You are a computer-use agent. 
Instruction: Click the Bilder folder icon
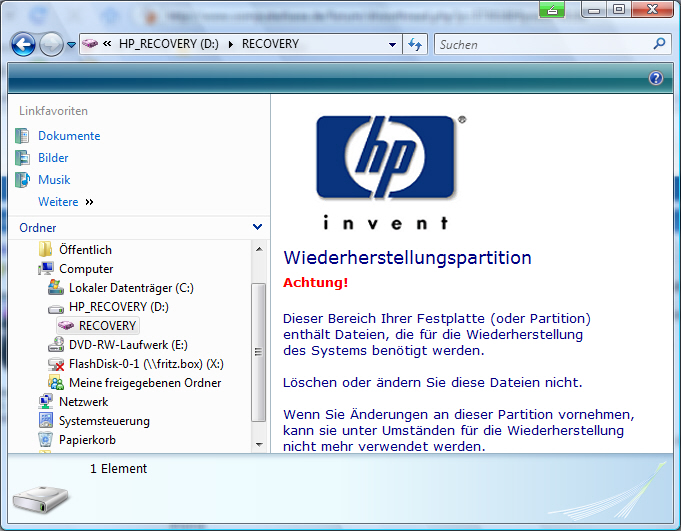click(22, 158)
